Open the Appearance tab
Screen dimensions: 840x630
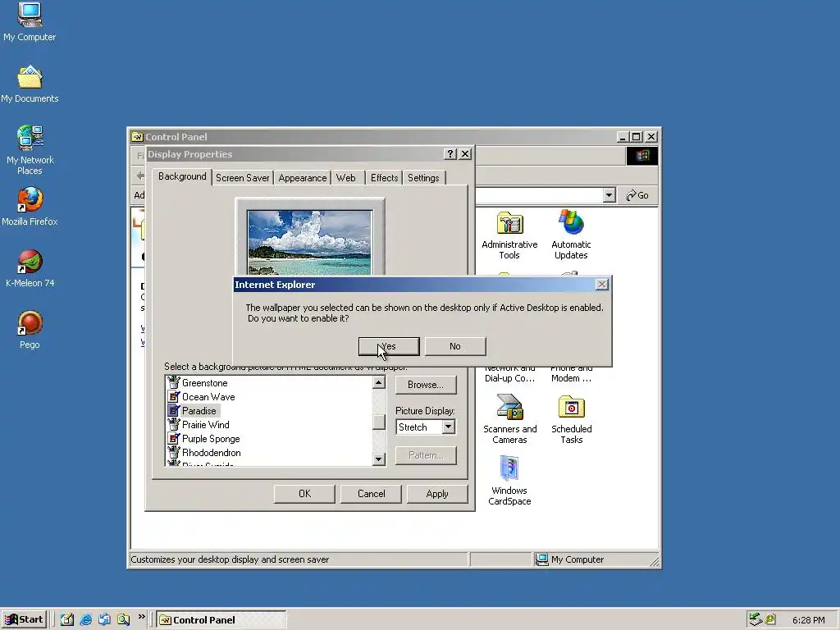click(302, 178)
